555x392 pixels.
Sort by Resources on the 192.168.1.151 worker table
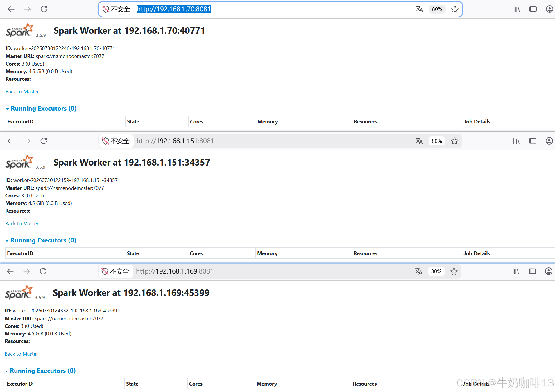pos(407,253)
